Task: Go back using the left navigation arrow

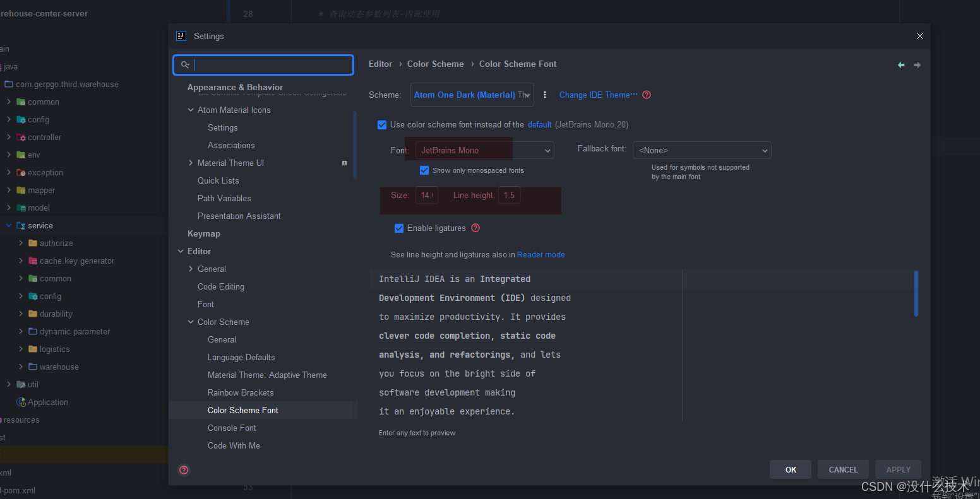Action: (x=901, y=65)
